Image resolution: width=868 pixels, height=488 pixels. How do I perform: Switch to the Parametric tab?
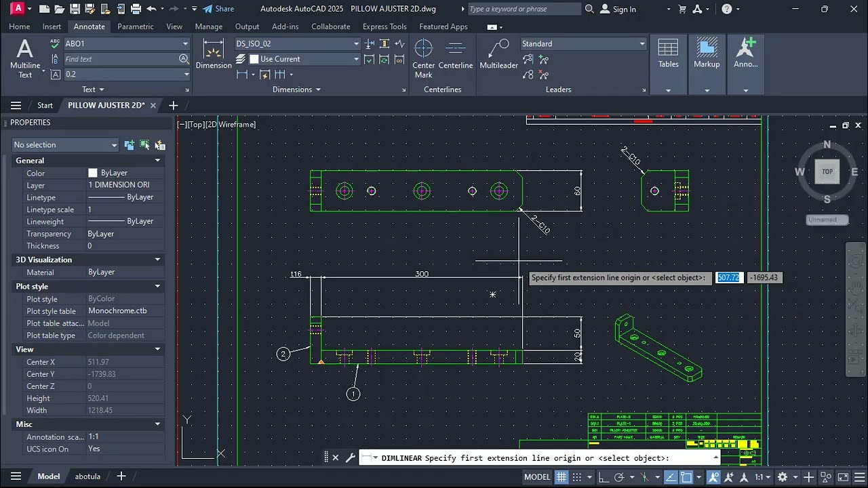[136, 26]
